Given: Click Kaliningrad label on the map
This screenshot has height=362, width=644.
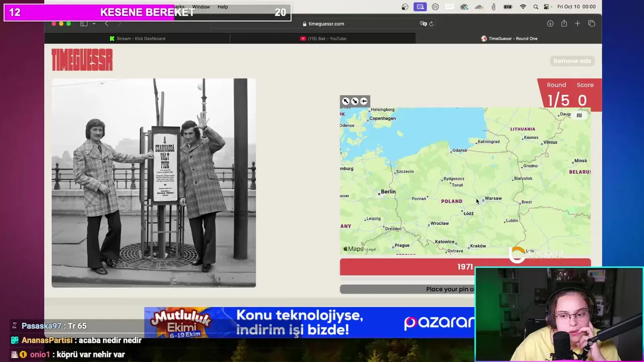Looking at the screenshot, I should click(489, 142).
